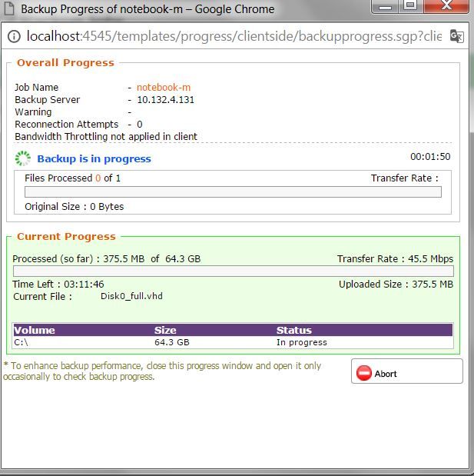Close the Backup Progress window
474x476 pixels.
[446, 6]
